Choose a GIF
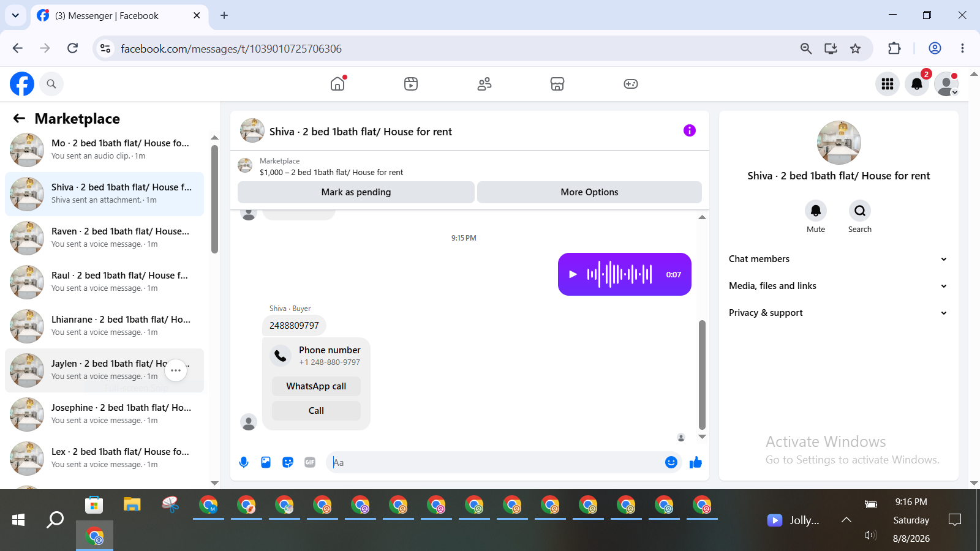The image size is (980, 551). [x=310, y=462]
